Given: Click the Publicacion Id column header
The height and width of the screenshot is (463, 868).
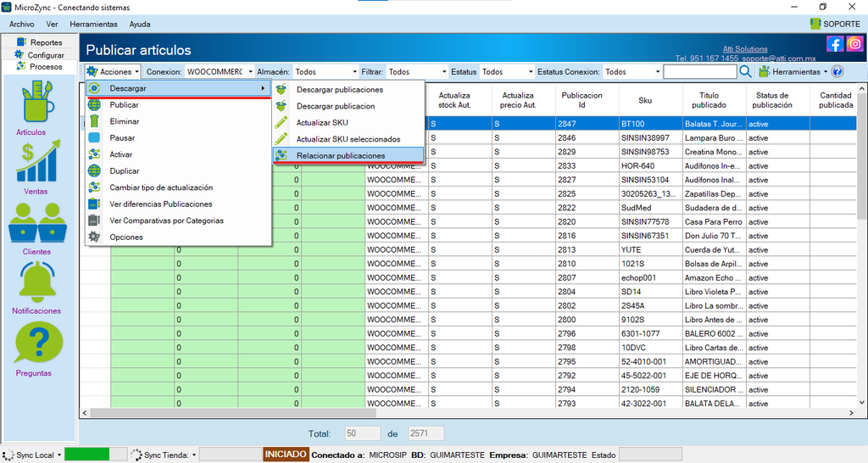Looking at the screenshot, I should pyautogui.click(x=581, y=100).
